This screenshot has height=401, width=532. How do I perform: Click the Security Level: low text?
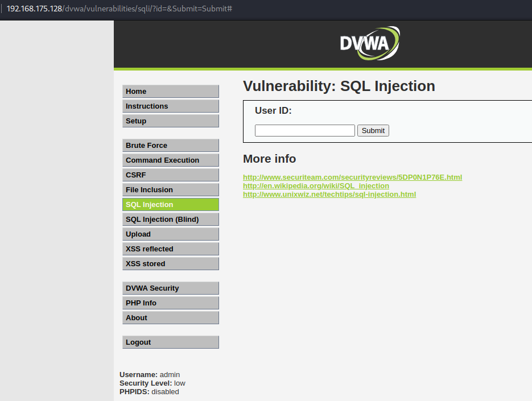point(152,383)
